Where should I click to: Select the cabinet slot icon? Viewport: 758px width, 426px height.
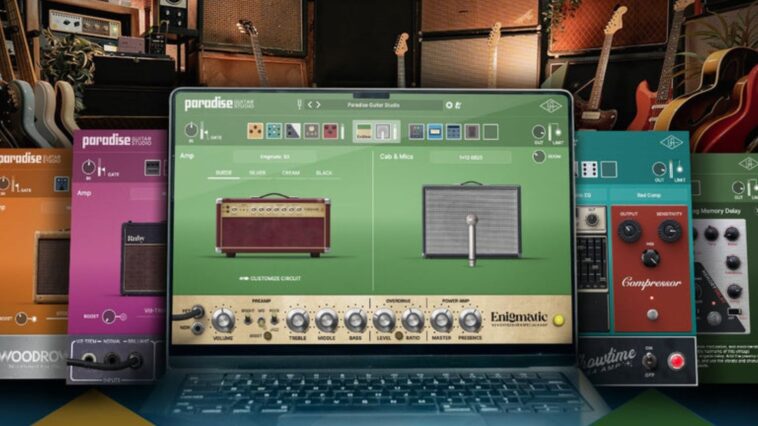pyautogui.click(x=383, y=132)
